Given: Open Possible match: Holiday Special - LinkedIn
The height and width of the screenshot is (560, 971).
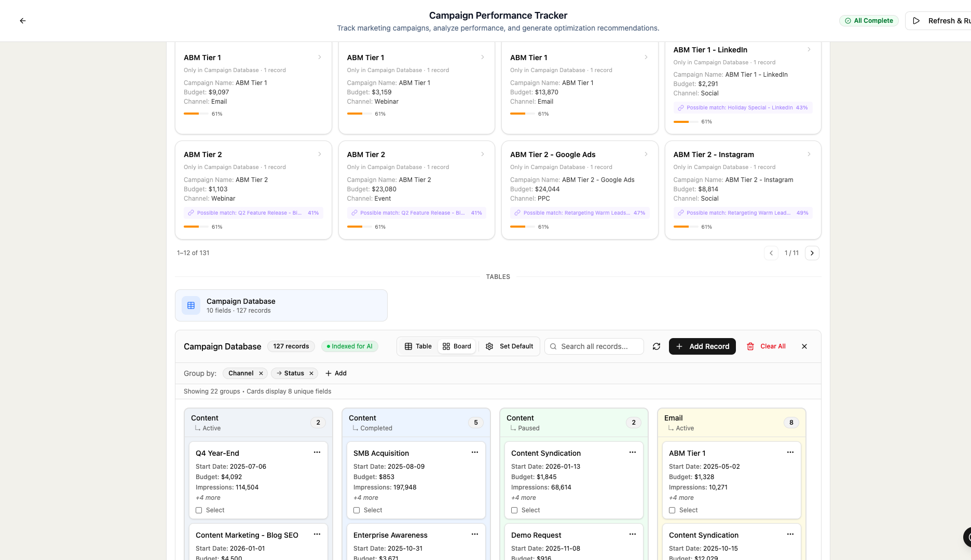Looking at the screenshot, I should tap(742, 107).
